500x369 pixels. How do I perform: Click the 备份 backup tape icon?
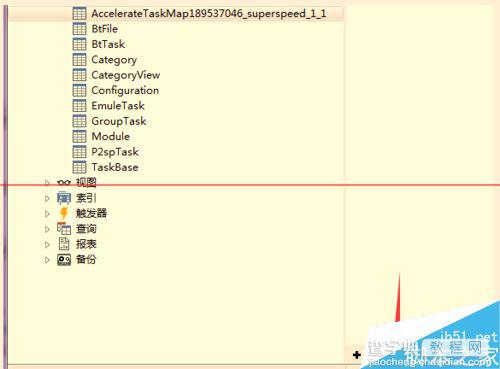[x=64, y=259]
